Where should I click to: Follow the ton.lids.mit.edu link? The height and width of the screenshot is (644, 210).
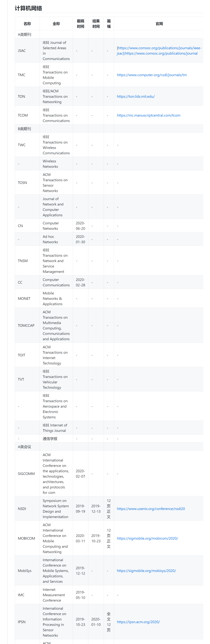[x=136, y=96]
